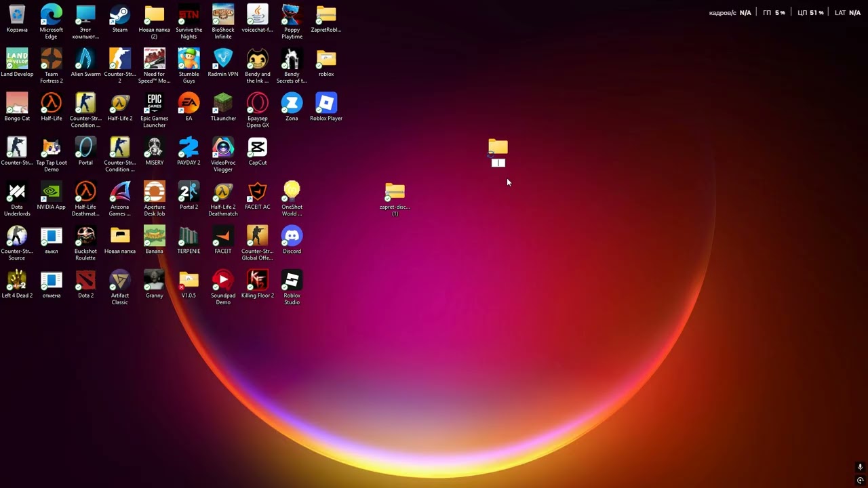This screenshot has height=488, width=868.
Task: Select the FACEIT shortcut next to TERPENIE
Action: click(x=223, y=236)
